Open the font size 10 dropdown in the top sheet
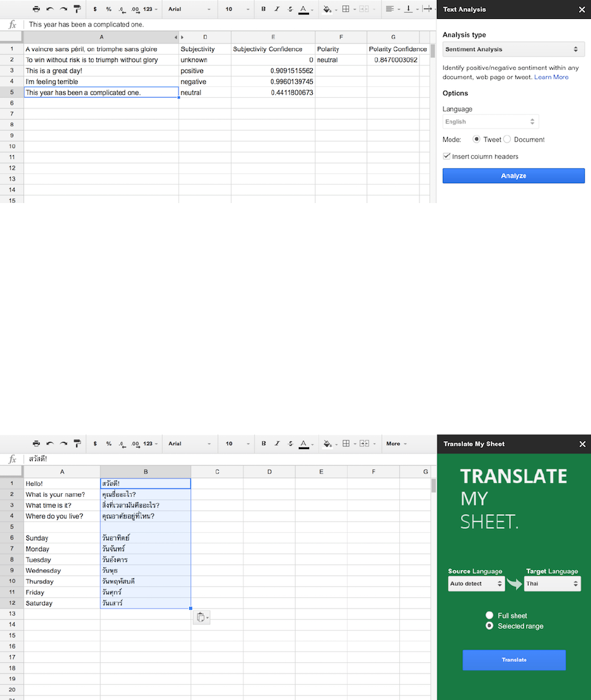The width and height of the screenshot is (591, 700). click(237, 9)
